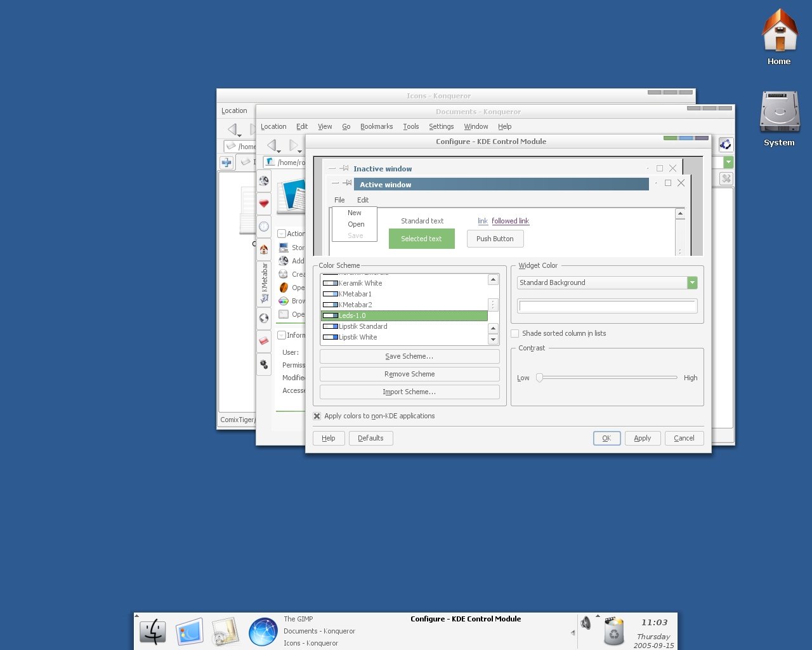The image size is (812, 650).
Task: Select the KMetabar sidebar tab
Action: point(264,283)
